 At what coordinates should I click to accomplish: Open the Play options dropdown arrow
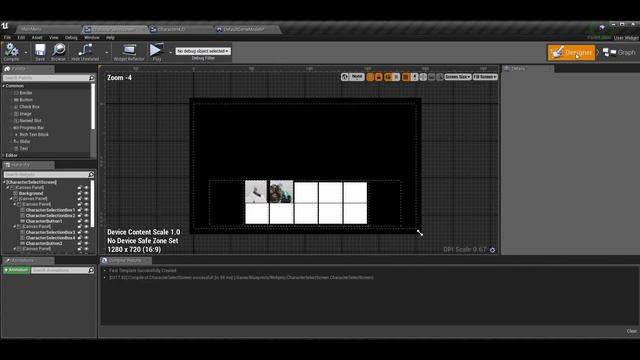pyautogui.click(x=170, y=52)
